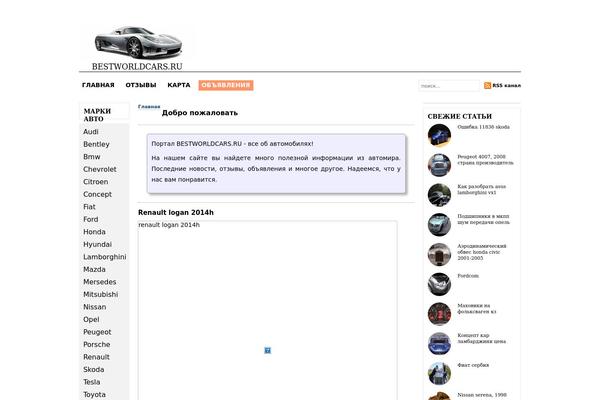Viewport: 600px width, 400px height.
Task: Open 'Концепт кар ламборджини цена' title
Action: pos(481,338)
